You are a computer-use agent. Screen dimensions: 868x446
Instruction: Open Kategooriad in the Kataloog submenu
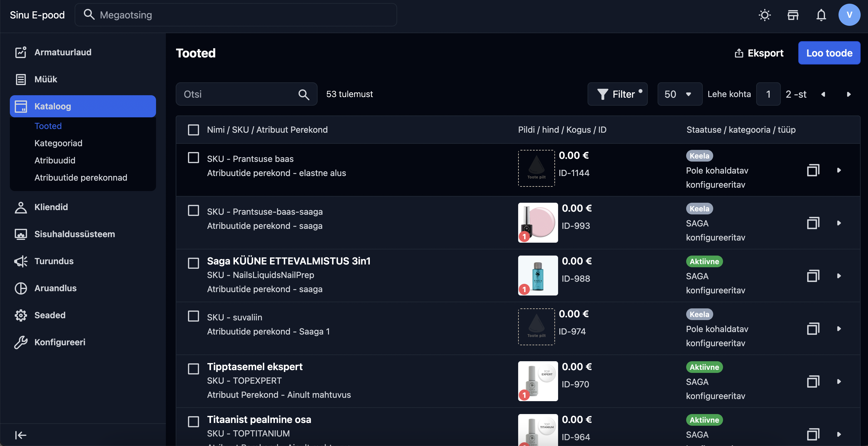coord(58,143)
